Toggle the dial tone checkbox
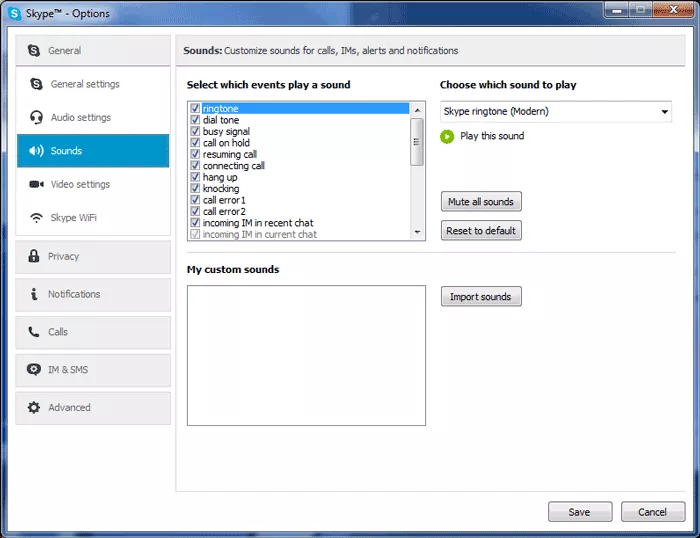This screenshot has width=700, height=538. (195, 120)
